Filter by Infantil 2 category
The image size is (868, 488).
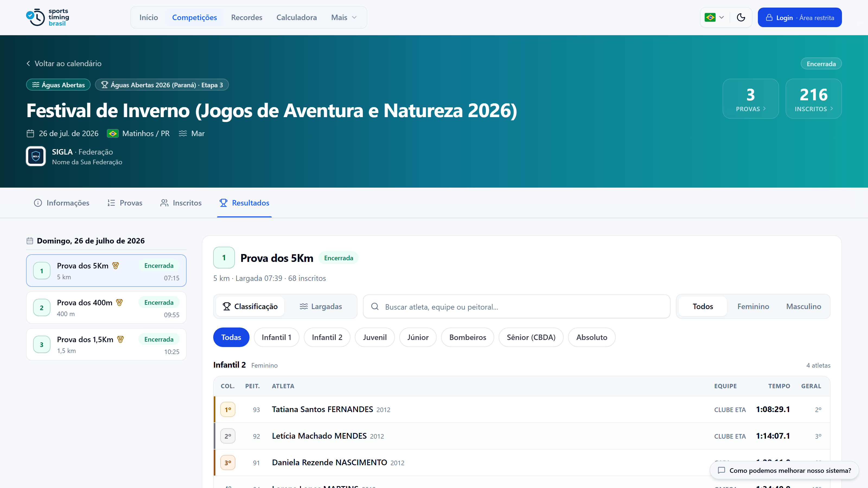click(x=327, y=338)
